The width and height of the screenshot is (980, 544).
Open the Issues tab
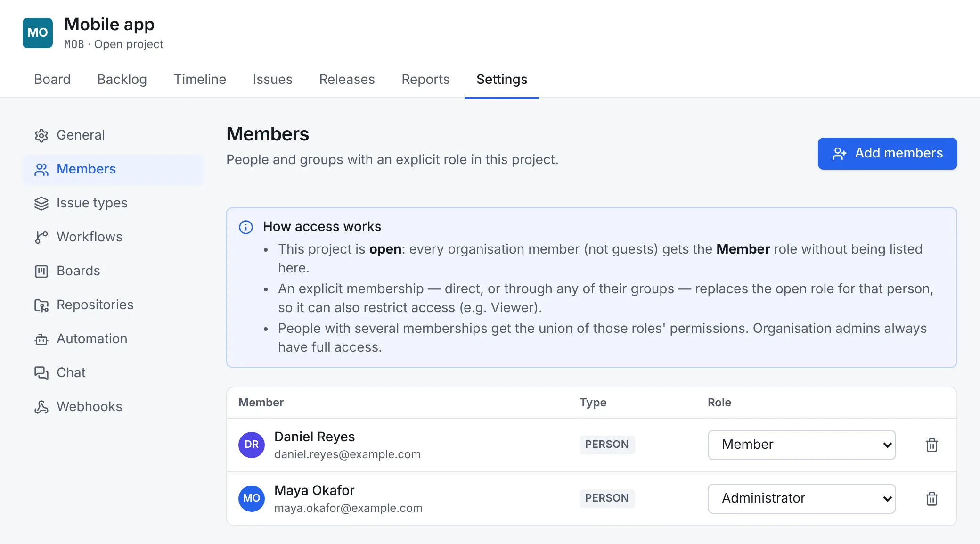(x=272, y=79)
